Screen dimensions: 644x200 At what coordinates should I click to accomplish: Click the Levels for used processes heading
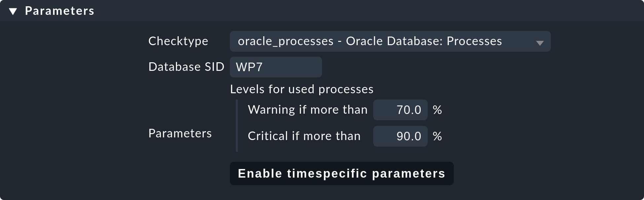tap(301, 89)
